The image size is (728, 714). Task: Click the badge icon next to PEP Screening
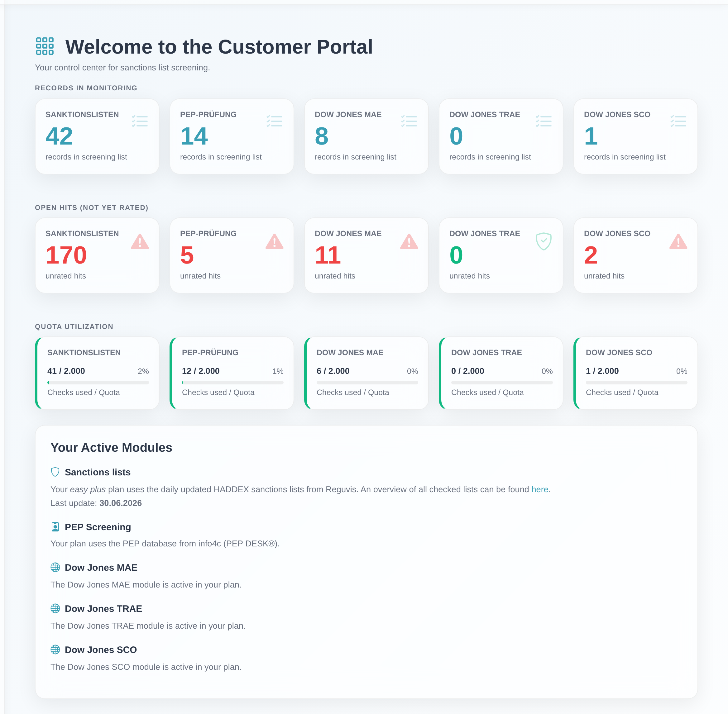(x=55, y=527)
